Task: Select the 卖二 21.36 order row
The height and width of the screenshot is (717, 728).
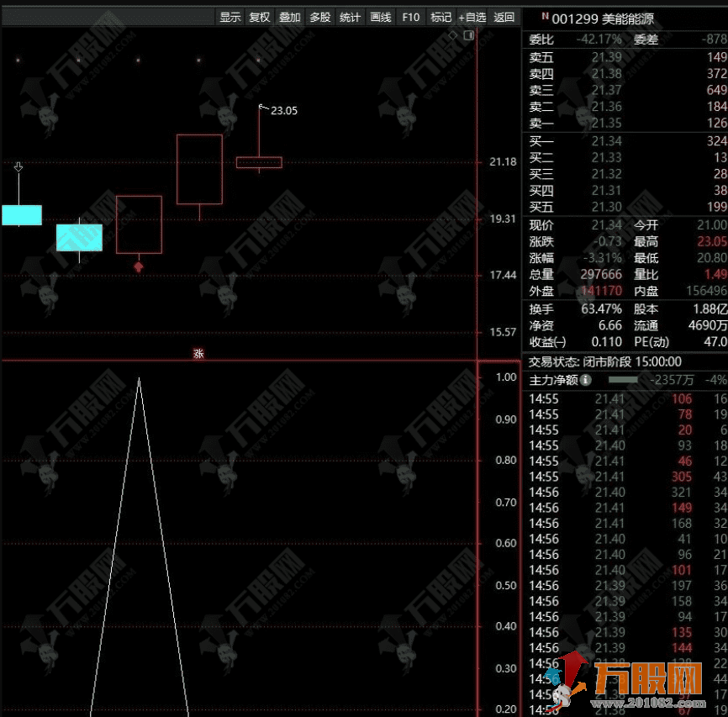Action: (628, 107)
